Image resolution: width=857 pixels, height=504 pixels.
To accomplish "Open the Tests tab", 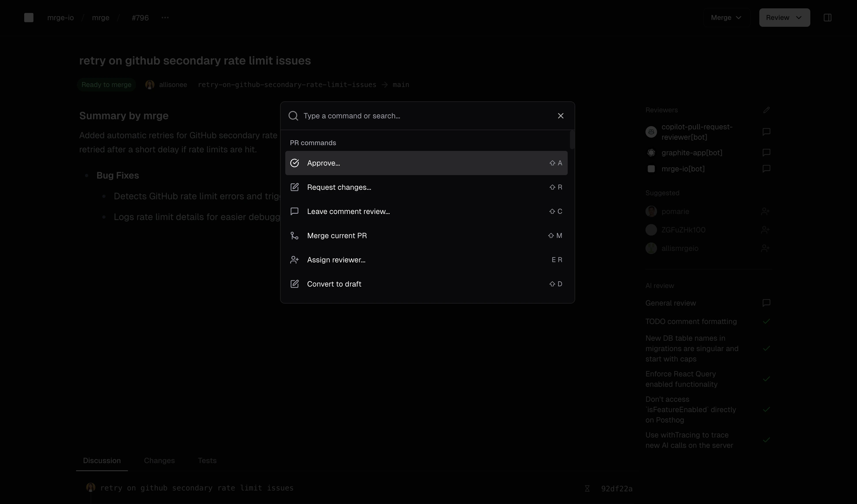I will [x=207, y=461].
